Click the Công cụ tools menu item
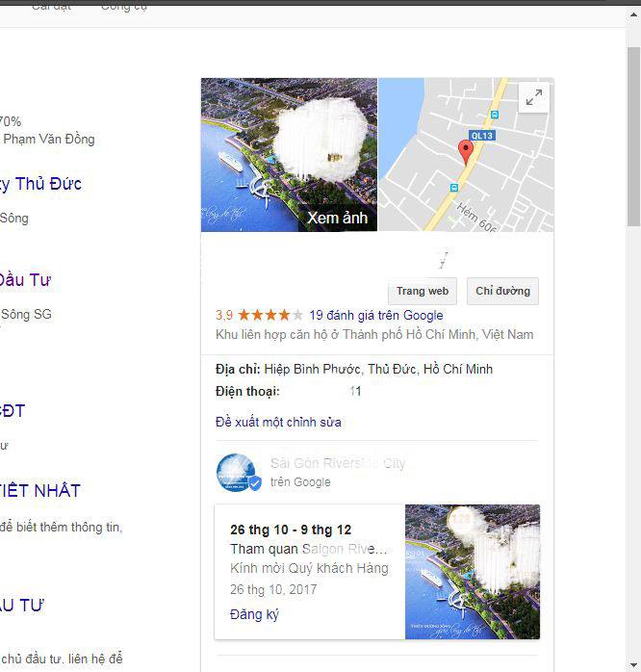641x672 pixels. pyautogui.click(x=124, y=6)
